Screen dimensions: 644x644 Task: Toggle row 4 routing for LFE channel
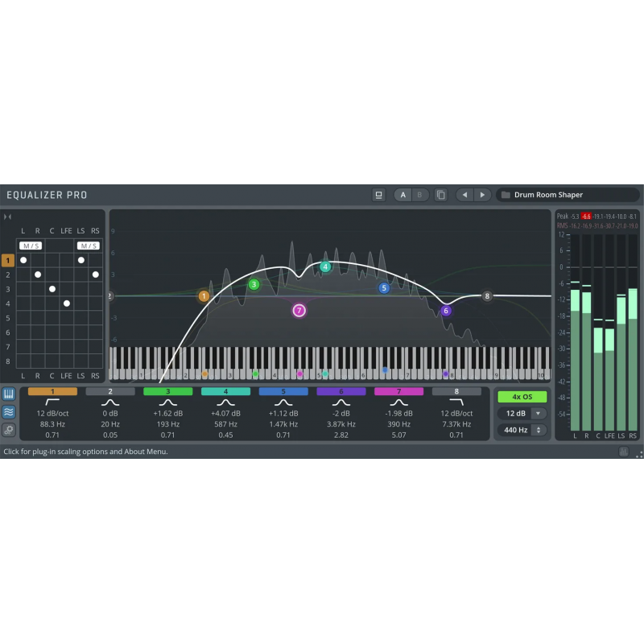(67, 303)
